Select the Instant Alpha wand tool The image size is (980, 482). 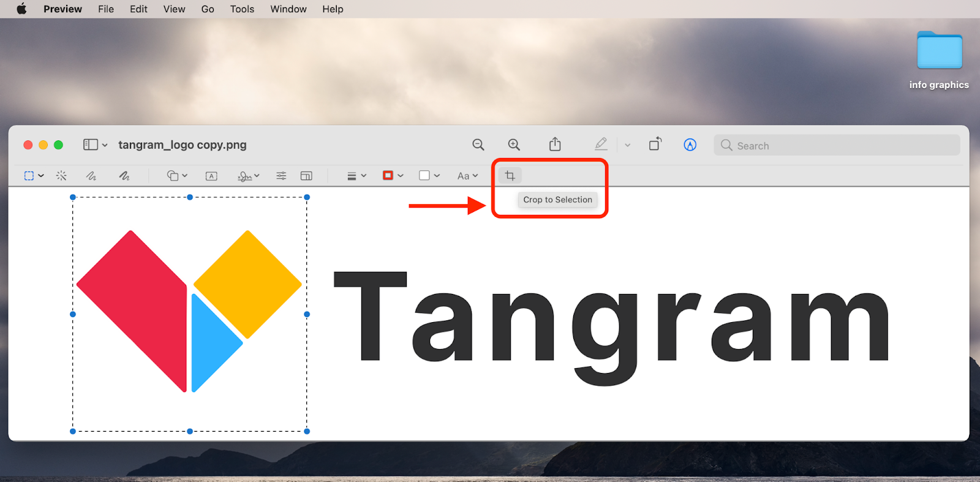click(61, 176)
